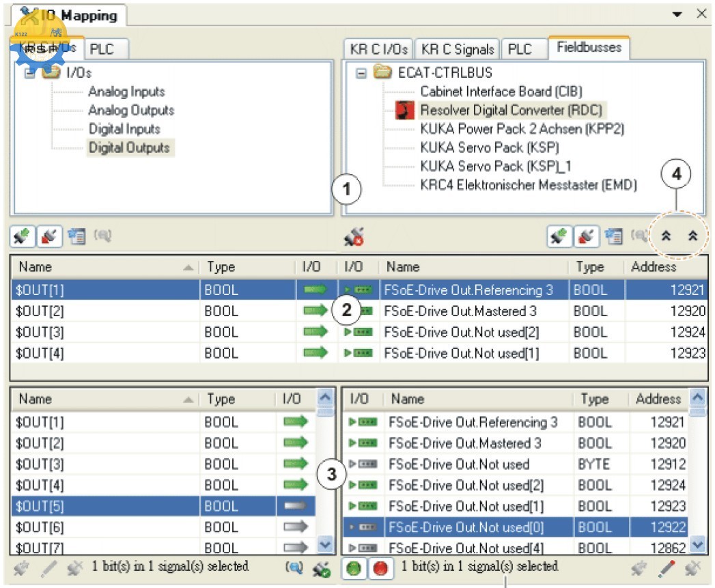Screen dimensions: 715x588
Task: Click the I/Os folder icon
Action: pyautogui.click(x=51, y=72)
